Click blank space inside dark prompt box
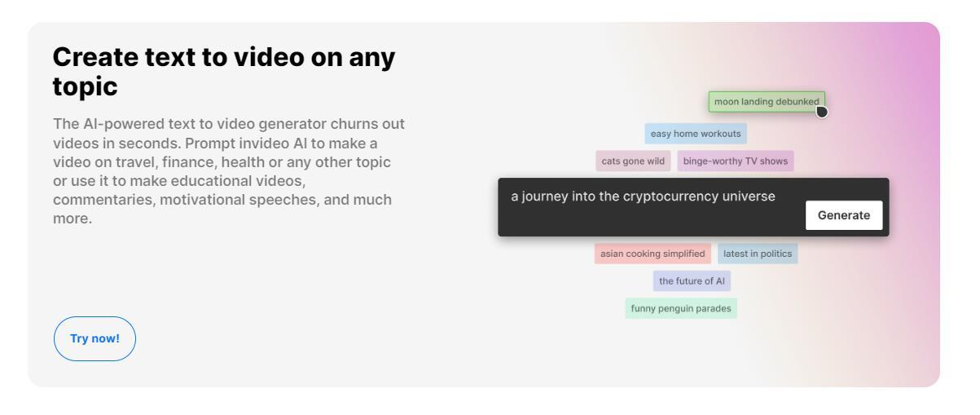Image resolution: width=980 pixels, height=415 pixels. point(652,222)
